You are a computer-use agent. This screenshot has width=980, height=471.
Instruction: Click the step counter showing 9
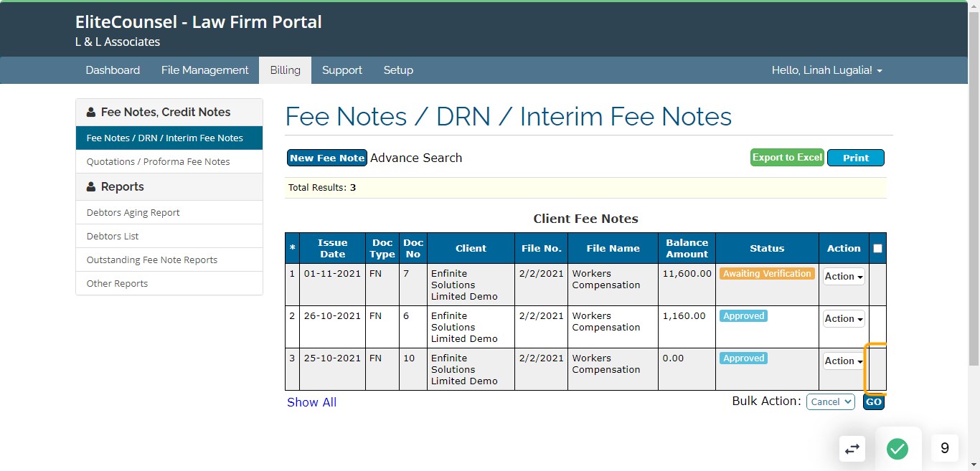pyautogui.click(x=945, y=448)
